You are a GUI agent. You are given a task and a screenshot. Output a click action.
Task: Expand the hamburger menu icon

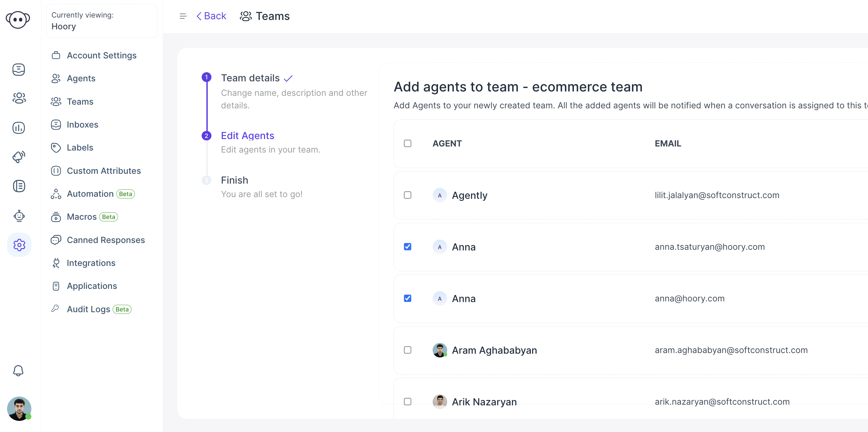click(x=183, y=16)
